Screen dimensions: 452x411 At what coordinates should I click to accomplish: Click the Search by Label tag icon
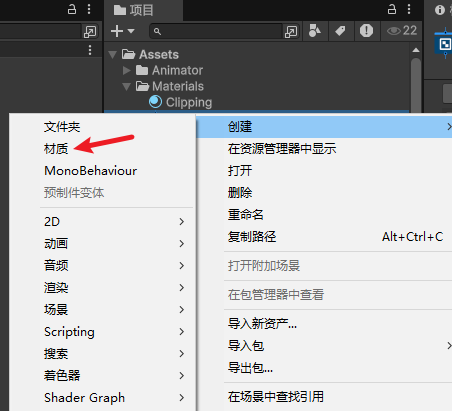click(x=340, y=31)
